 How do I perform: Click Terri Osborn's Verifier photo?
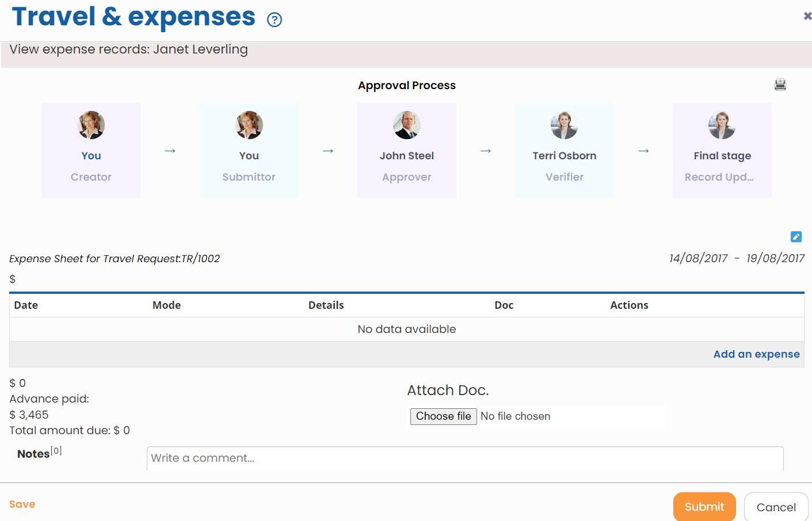[x=564, y=125]
